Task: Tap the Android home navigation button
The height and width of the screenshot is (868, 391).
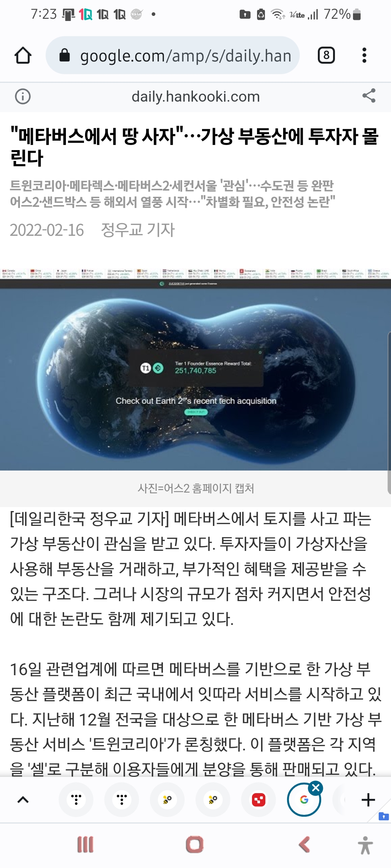Action: point(195,845)
